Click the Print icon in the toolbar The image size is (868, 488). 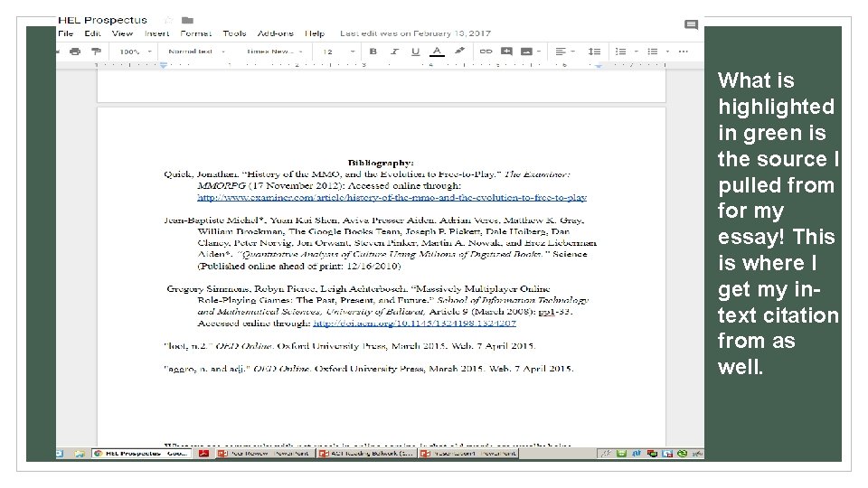[x=75, y=52]
